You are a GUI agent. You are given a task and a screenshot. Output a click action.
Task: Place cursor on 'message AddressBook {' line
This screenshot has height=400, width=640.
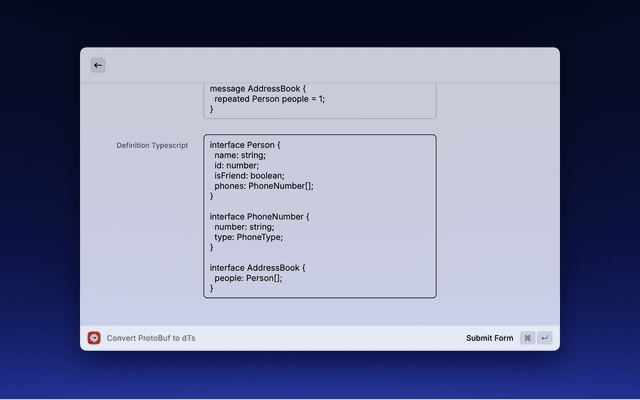[263, 88]
